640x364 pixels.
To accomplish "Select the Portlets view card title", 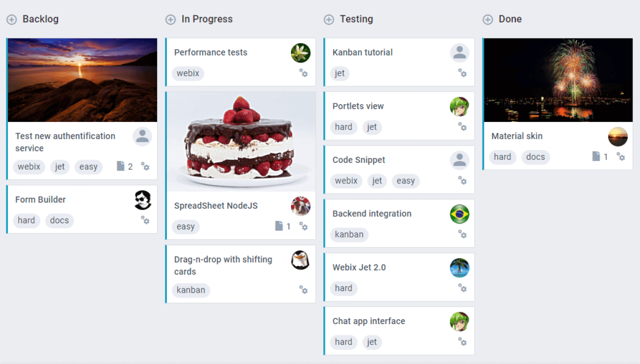I will pyautogui.click(x=358, y=106).
